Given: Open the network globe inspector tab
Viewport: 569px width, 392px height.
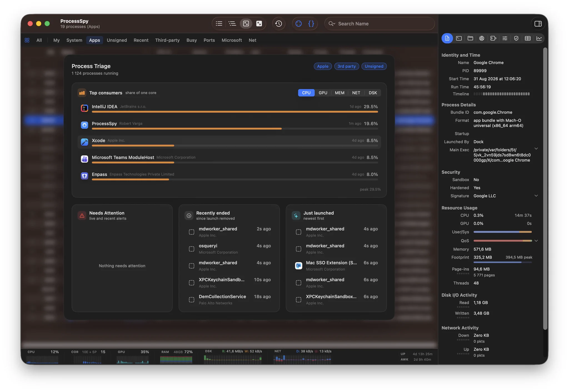Looking at the screenshot, I should [481, 38].
